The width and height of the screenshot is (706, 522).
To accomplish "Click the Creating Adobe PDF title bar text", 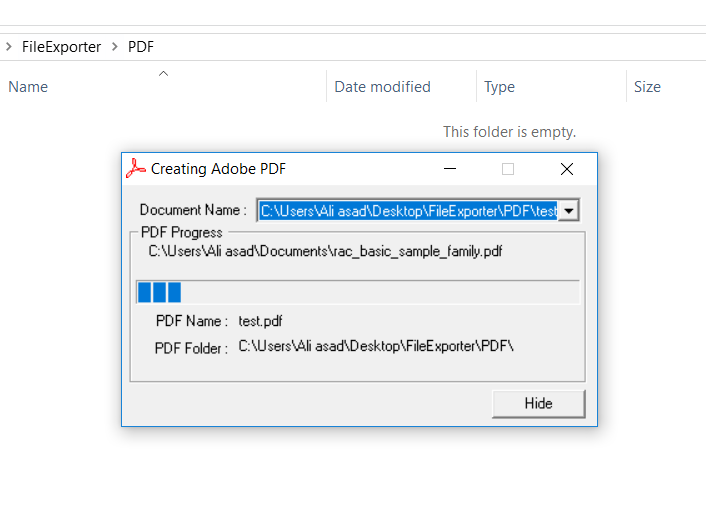I will point(218,169).
